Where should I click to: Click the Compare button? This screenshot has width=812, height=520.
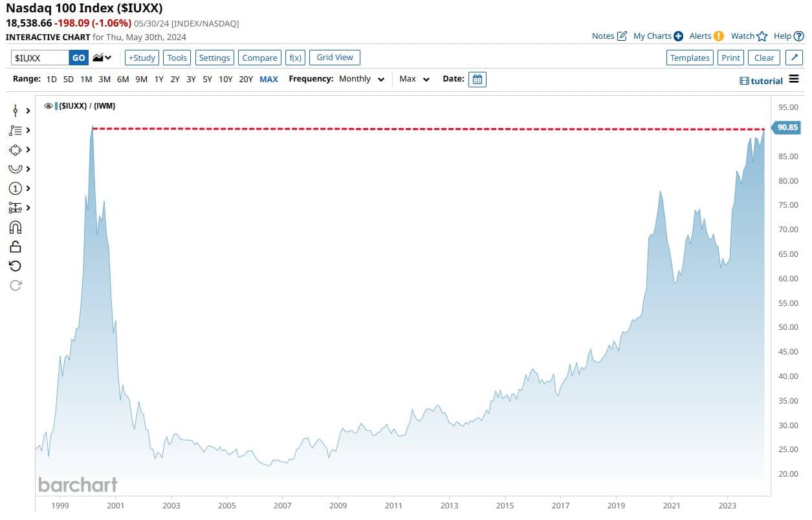pyautogui.click(x=259, y=58)
